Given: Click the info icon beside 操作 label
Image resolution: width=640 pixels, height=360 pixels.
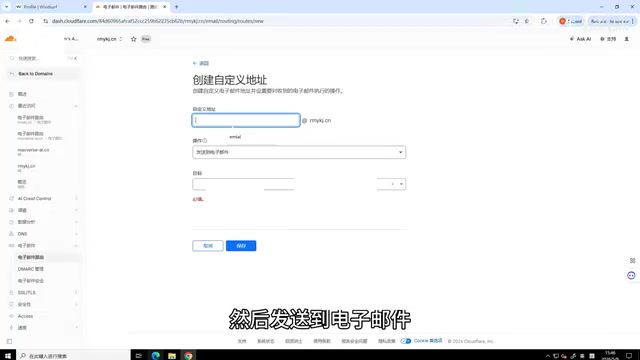Looking at the screenshot, I should pos(205,141).
